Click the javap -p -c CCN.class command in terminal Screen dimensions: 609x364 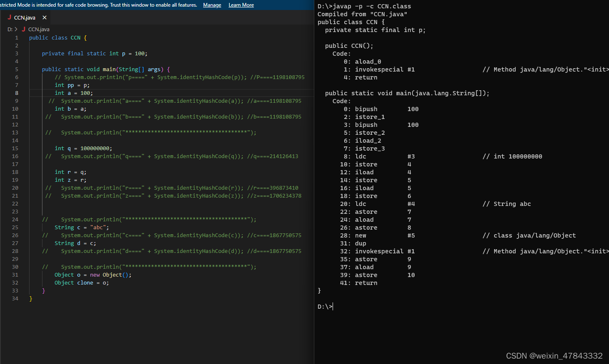372,6
